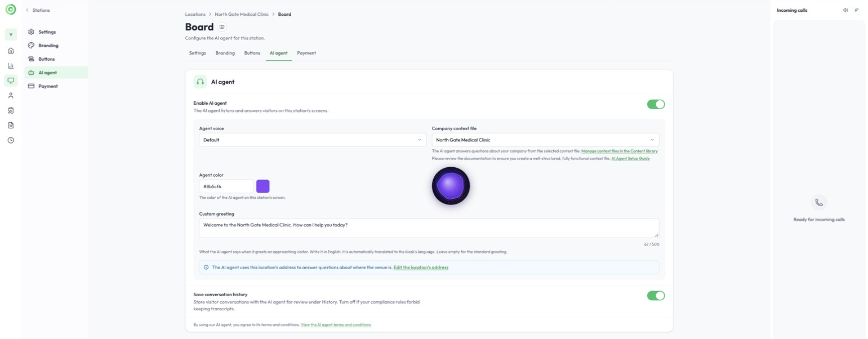Go back to Stations
This screenshot has width=868, height=339.
[x=38, y=10]
